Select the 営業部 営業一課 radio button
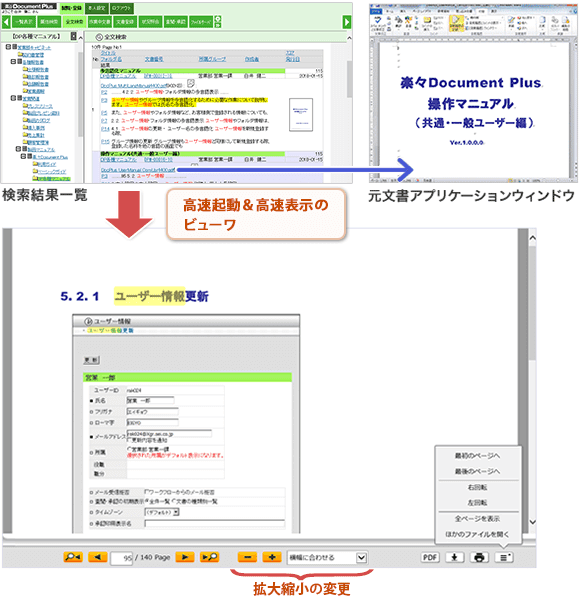 [129, 449]
